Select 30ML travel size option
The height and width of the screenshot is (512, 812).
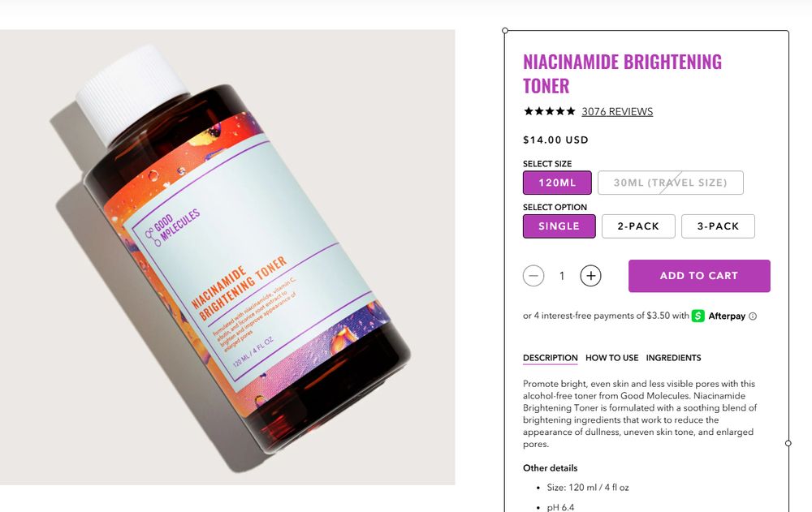tap(671, 183)
